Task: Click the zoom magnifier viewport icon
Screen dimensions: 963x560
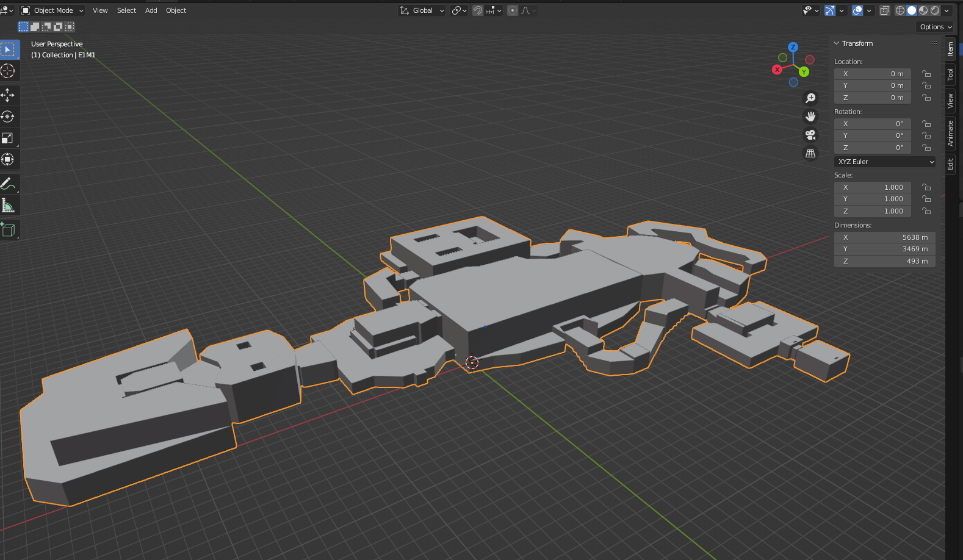Action: (x=810, y=98)
